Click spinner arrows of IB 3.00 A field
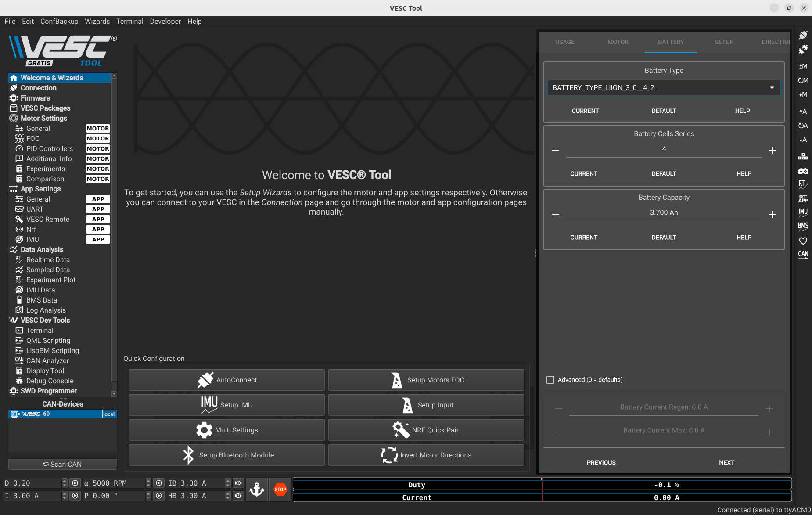Viewport: 812px width, 515px height. (228, 483)
